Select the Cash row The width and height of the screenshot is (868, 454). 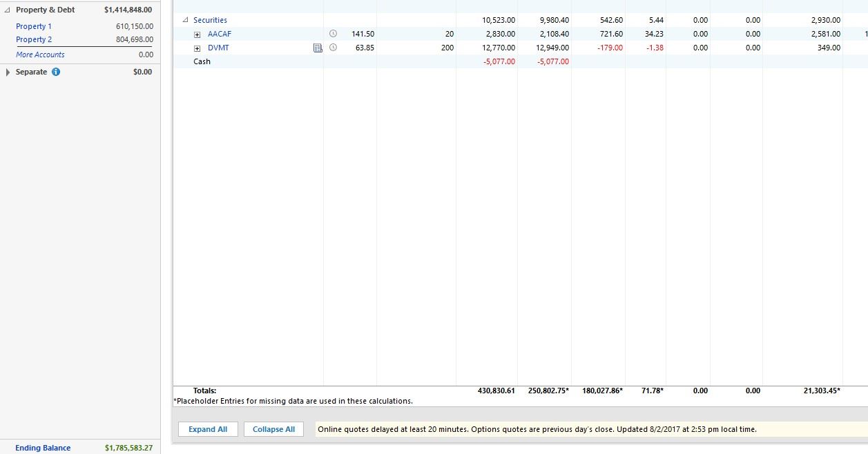tap(202, 61)
